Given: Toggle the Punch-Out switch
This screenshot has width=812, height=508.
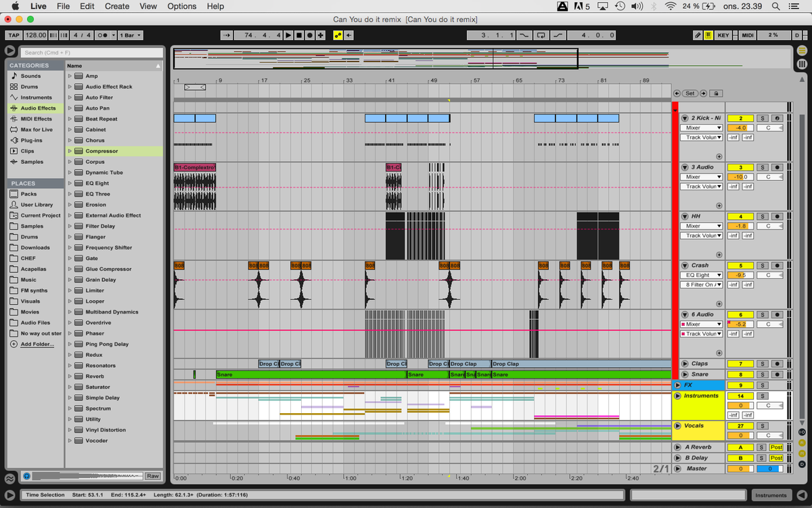Looking at the screenshot, I should (557, 35).
